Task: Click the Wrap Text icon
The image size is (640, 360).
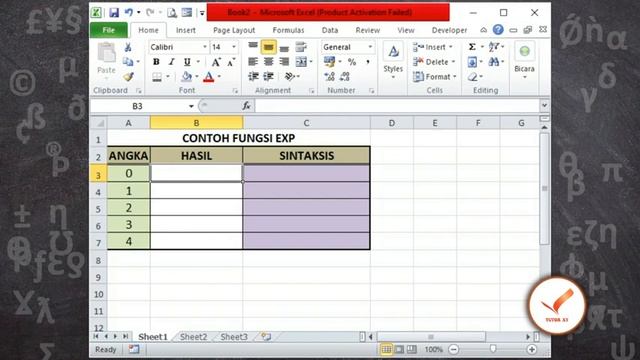Action: click(301, 47)
